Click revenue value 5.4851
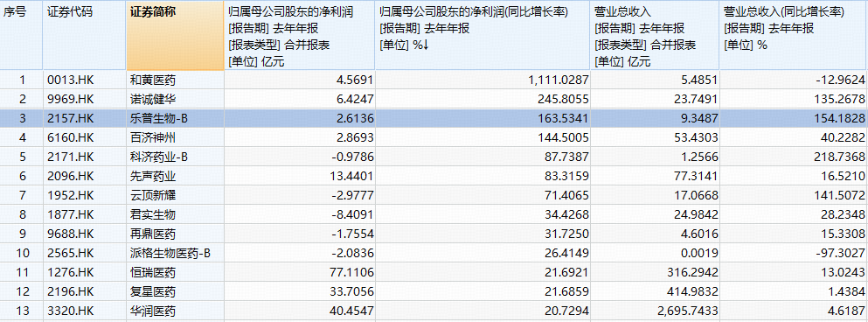The image size is (868, 322). [x=699, y=80]
